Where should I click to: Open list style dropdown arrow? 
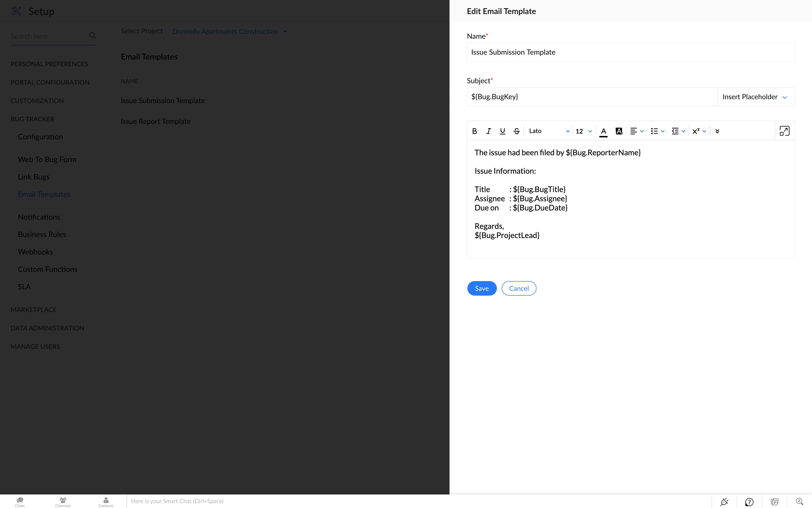tap(663, 131)
